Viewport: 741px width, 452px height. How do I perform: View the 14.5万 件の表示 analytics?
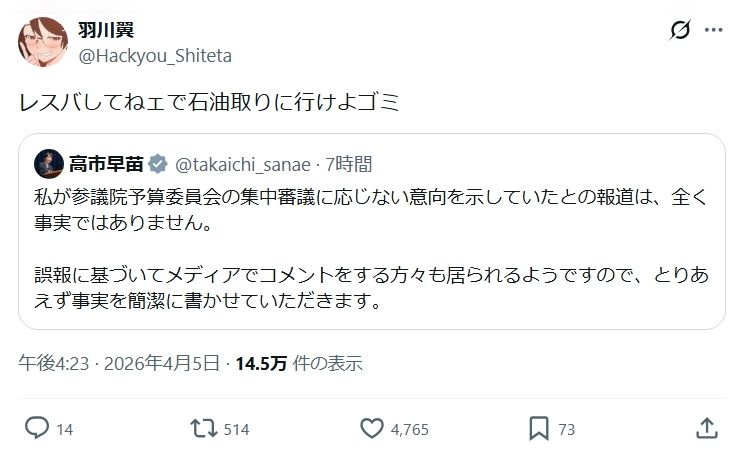point(298,363)
